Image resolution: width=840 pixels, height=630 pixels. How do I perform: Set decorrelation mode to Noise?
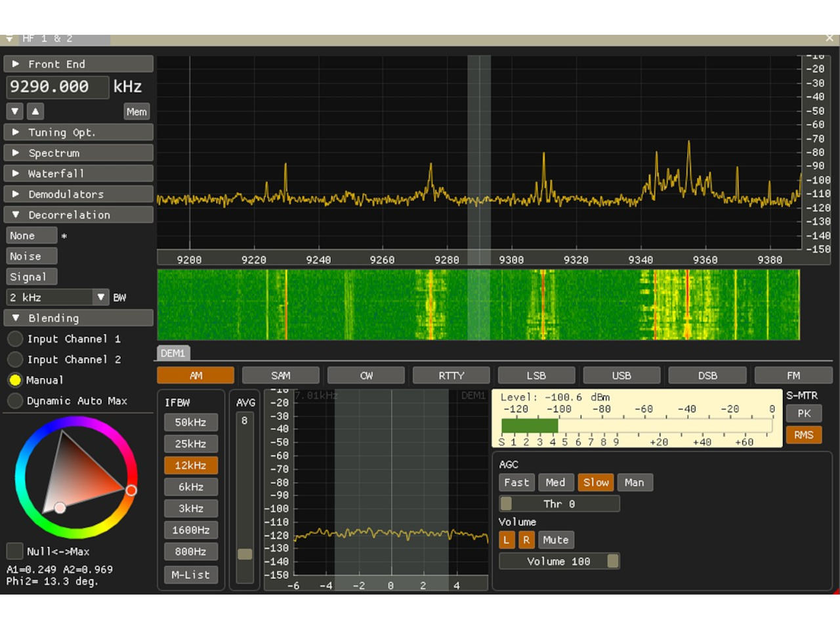tap(30, 256)
